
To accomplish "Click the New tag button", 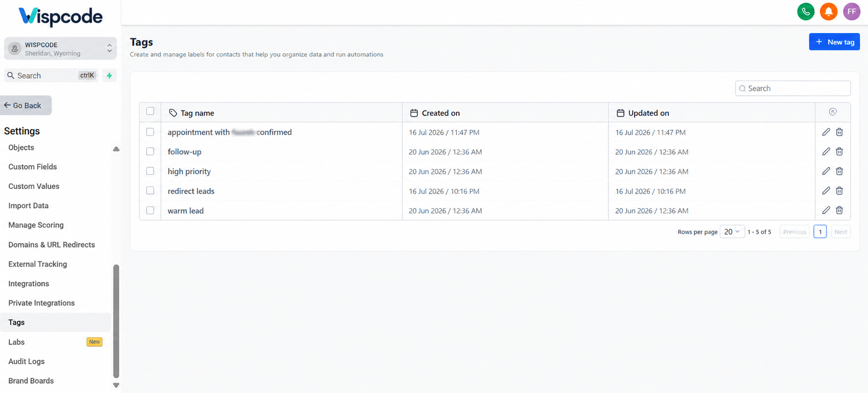I will pos(834,42).
